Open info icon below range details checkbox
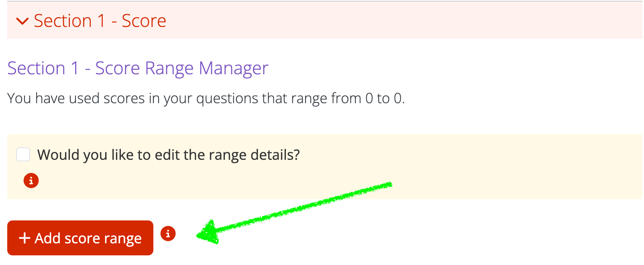 point(31,181)
